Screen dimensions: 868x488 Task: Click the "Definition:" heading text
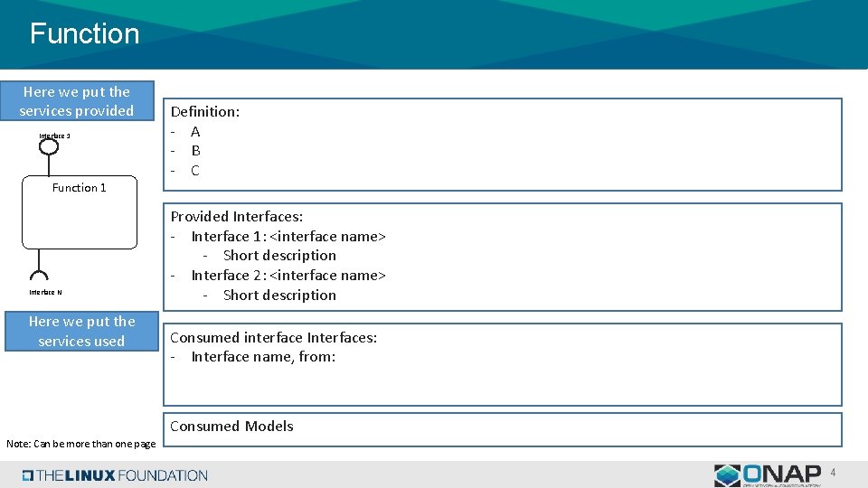pyautogui.click(x=205, y=112)
